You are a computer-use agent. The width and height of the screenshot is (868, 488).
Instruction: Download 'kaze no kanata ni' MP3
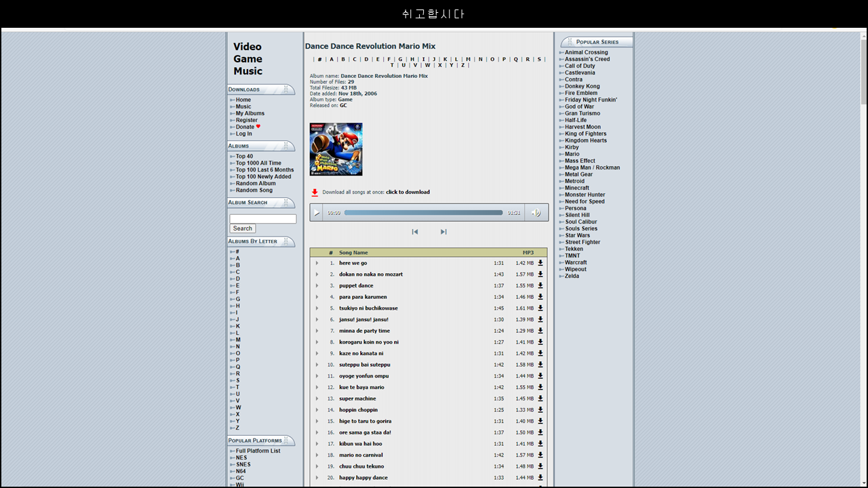[x=540, y=353]
